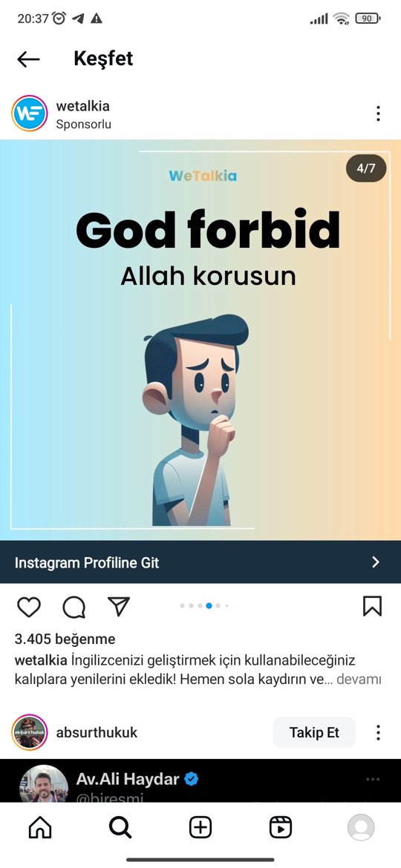This screenshot has height=868, width=401.
Task: Open comments with the speech bubble icon
Action: pos(74,607)
